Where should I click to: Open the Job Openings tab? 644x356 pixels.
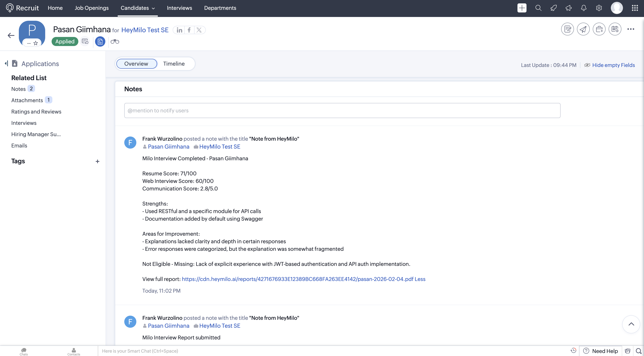pos(92,8)
